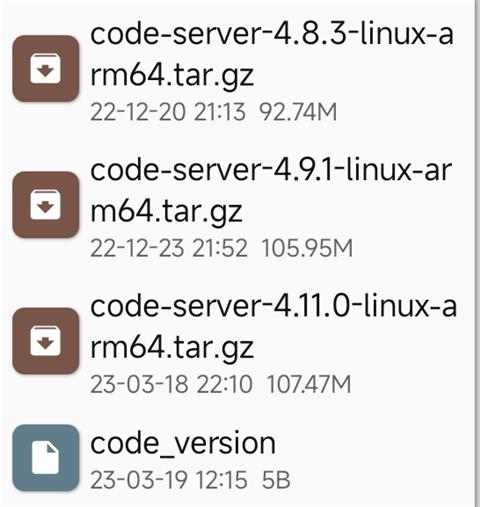Click the 5B file size label
The width and height of the screenshot is (480, 507).
[x=276, y=480]
